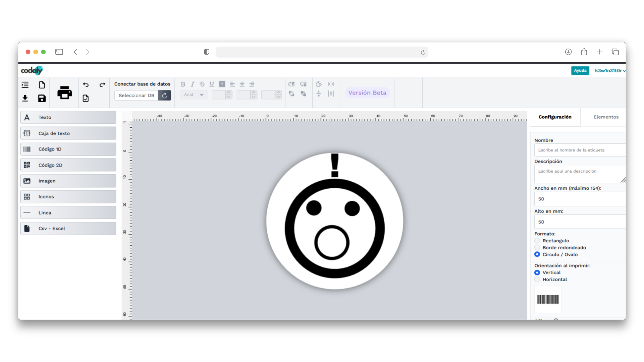Select Rectangulo format option
644x362 pixels.
click(537, 241)
